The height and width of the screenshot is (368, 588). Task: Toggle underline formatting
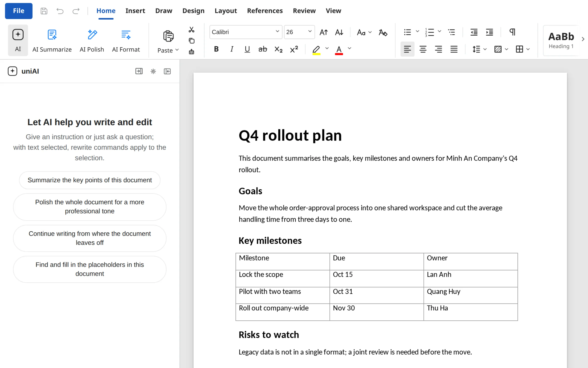247,49
